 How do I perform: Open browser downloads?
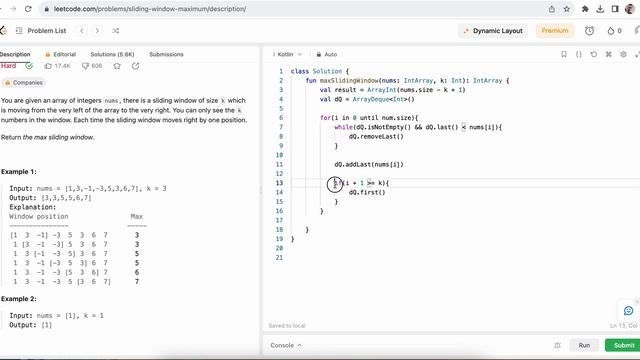(600, 9)
